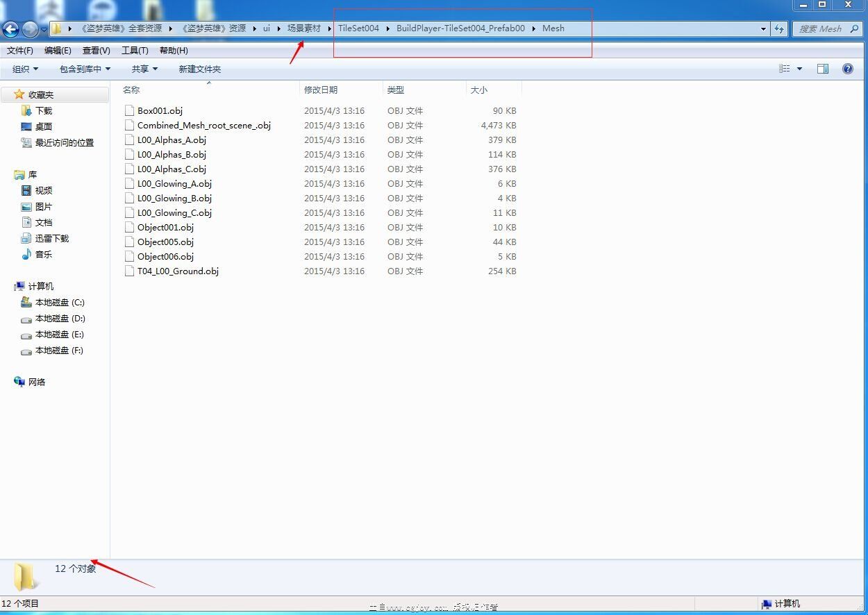Screen dimensions: 868x615
Task: Click TileSet004 in the address breadcrumb
Action: click(x=358, y=28)
